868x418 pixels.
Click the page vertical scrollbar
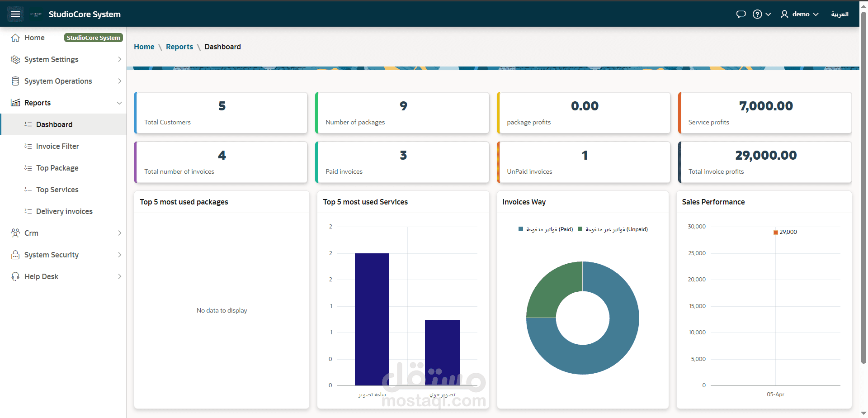click(x=863, y=190)
